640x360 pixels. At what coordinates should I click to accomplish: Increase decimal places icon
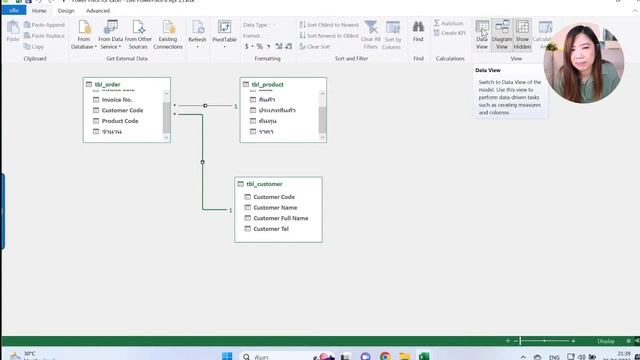click(279, 47)
